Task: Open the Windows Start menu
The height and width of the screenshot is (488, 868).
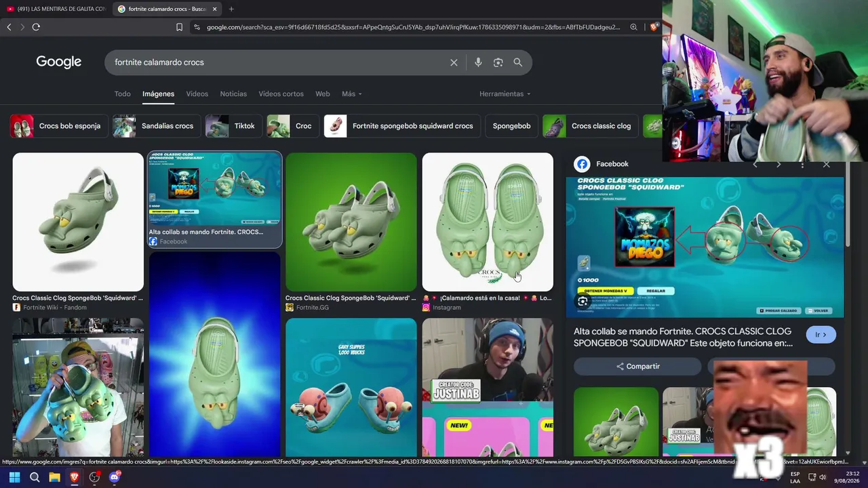Action: [14, 477]
